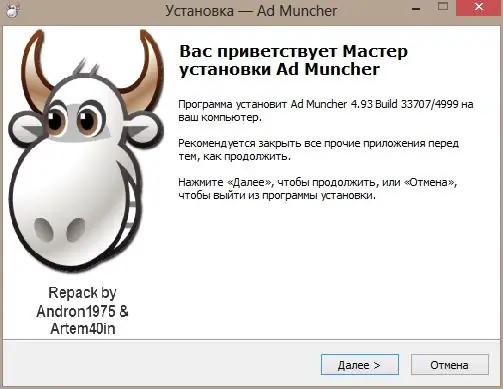Click the maximize window button
Image resolution: width=503 pixels, height=389 pixels.
pyautogui.click(x=443, y=7)
